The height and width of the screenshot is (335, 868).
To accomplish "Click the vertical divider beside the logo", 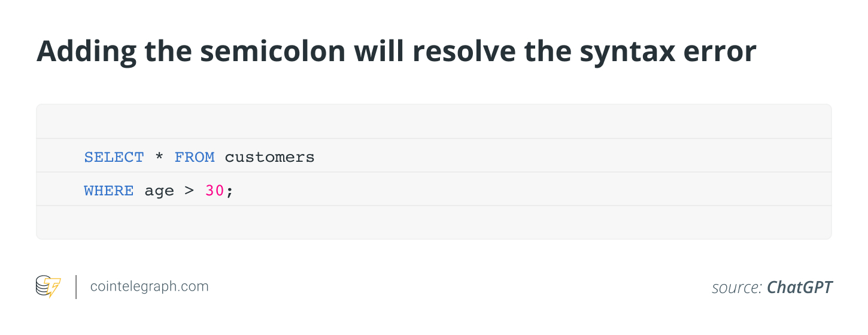I will coord(76,286).
